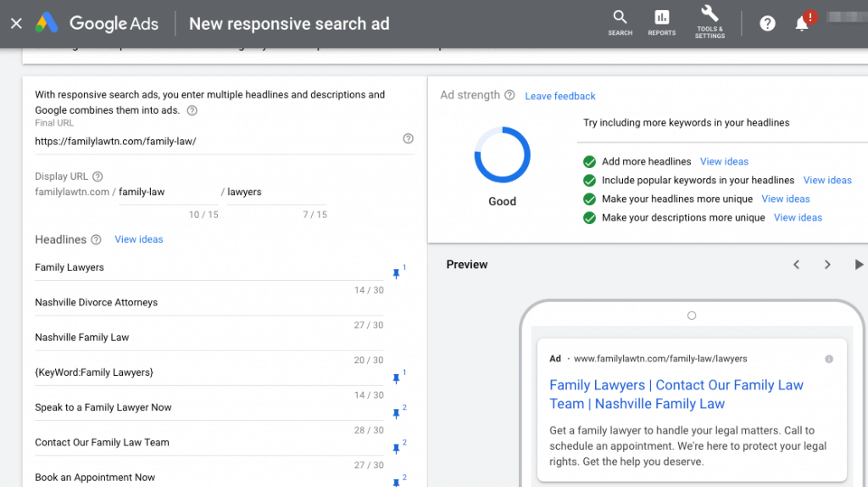Edit Speak to a Family Lawyer Now headline
The height and width of the screenshot is (487, 868).
click(x=209, y=407)
